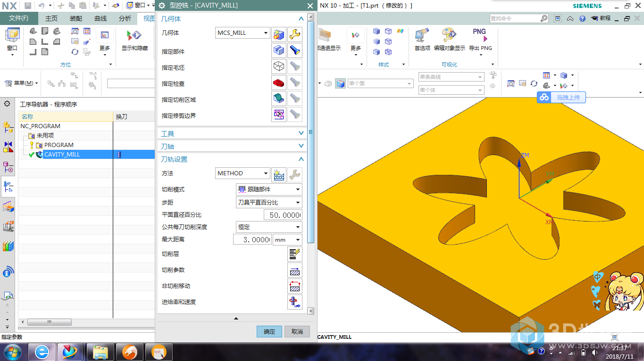The image size is (644, 361).
Task: Open the 公共每刀切削深度 恒定 dropdown
Action: 269,227
